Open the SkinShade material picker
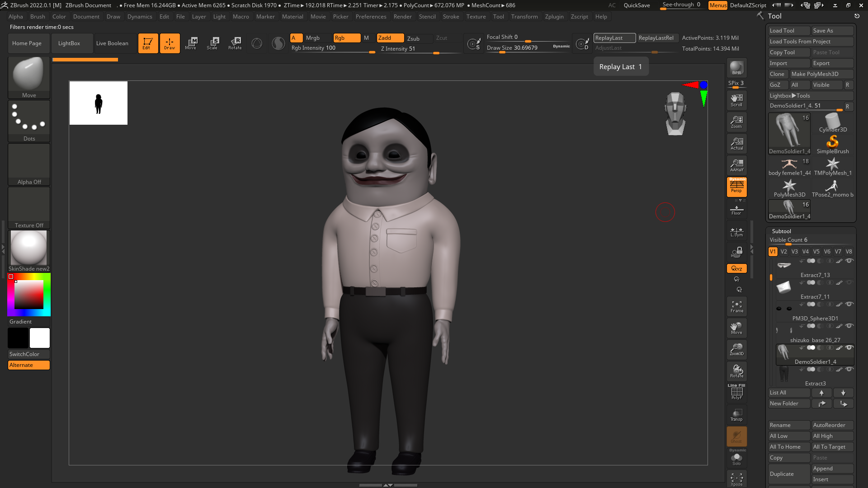 pos(28,248)
